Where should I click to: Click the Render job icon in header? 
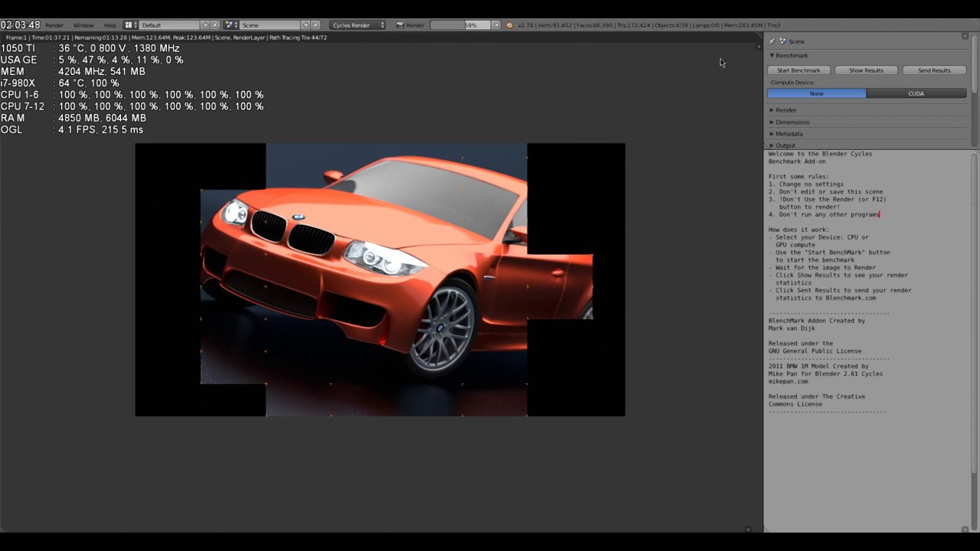[400, 25]
